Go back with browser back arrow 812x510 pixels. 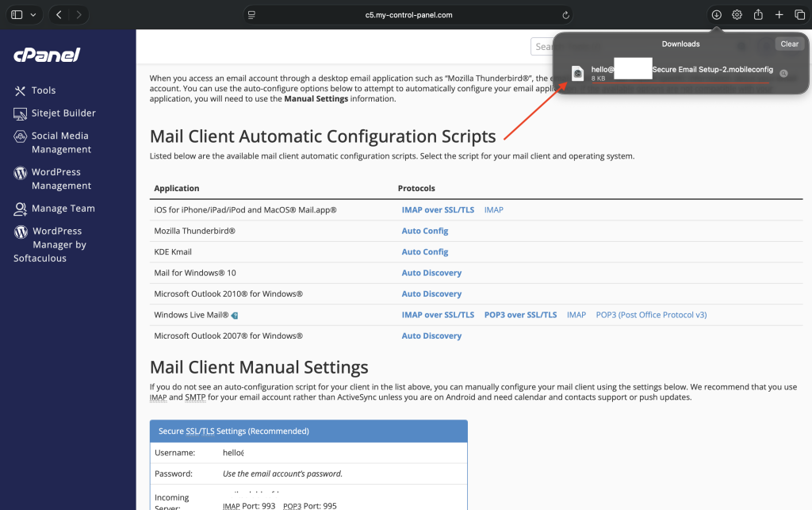click(59, 14)
